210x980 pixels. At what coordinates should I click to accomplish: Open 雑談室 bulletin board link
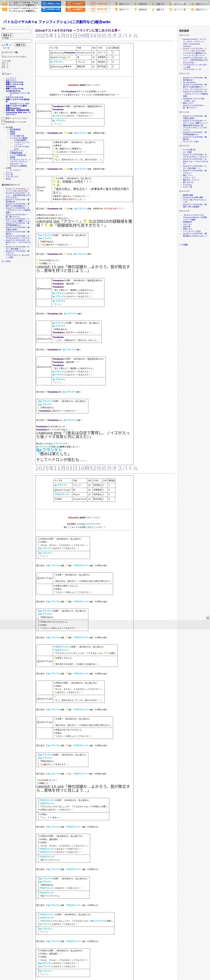pos(13,132)
